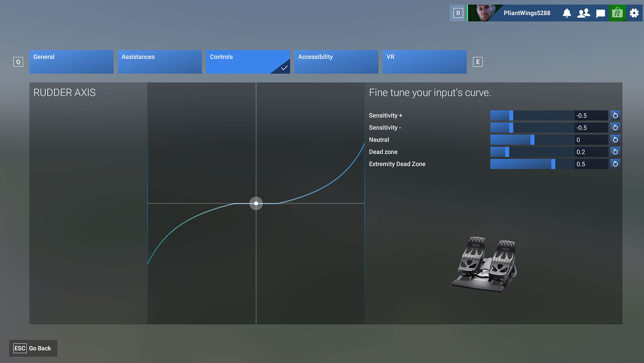Click the Dead zone value field showing 0.2
The height and width of the screenshot is (363, 644).
coord(591,152)
